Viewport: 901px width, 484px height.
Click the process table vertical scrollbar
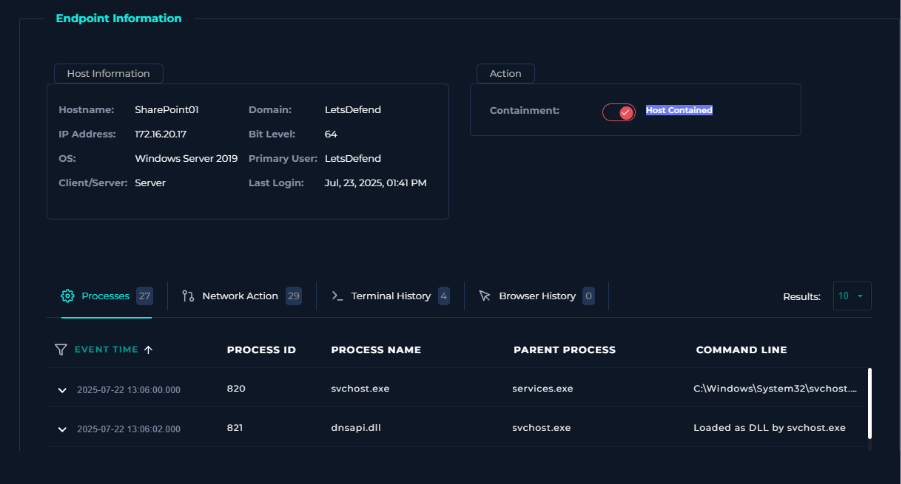[869, 403]
